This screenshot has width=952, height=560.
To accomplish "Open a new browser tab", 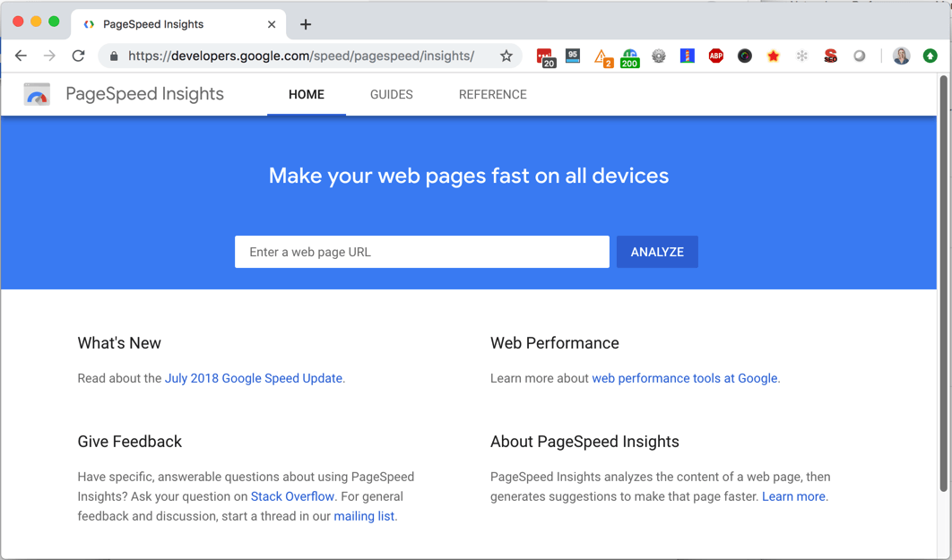I will pos(306,24).
